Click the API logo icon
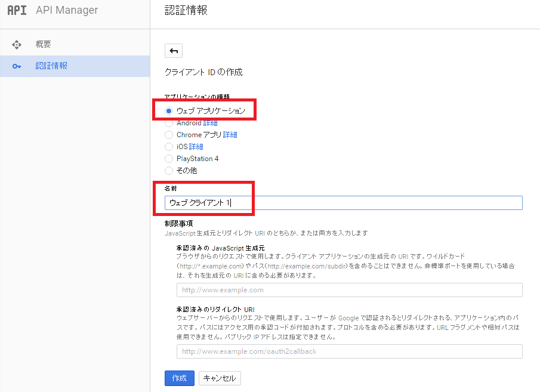 pyautogui.click(x=17, y=10)
